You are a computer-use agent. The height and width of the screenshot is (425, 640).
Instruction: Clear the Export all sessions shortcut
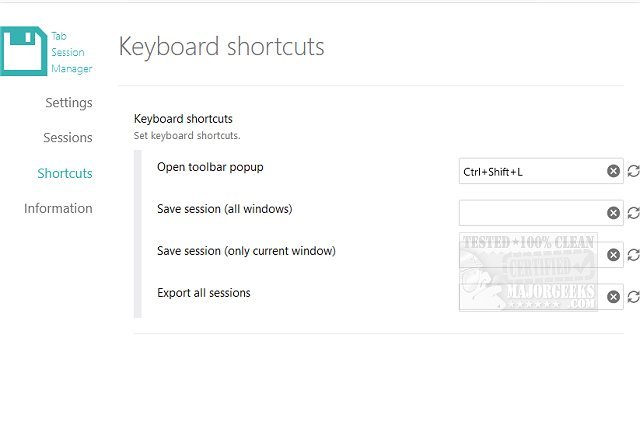(614, 296)
